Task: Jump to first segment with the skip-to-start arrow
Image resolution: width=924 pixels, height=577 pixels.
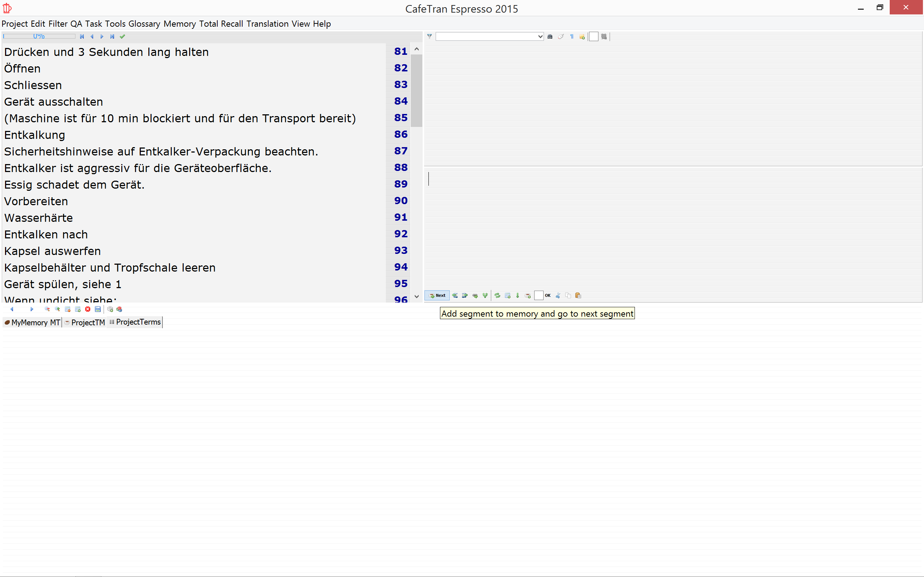Action: tap(82, 37)
